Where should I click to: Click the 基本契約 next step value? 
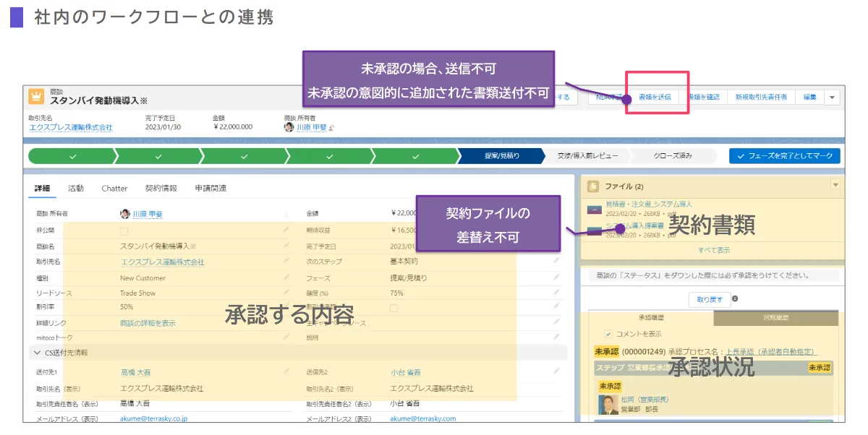tap(404, 262)
